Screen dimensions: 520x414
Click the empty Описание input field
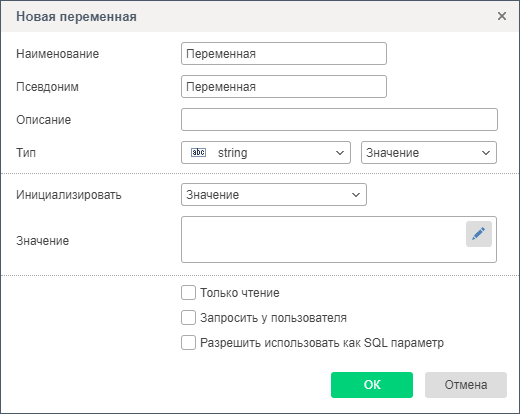tap(339, 120)
